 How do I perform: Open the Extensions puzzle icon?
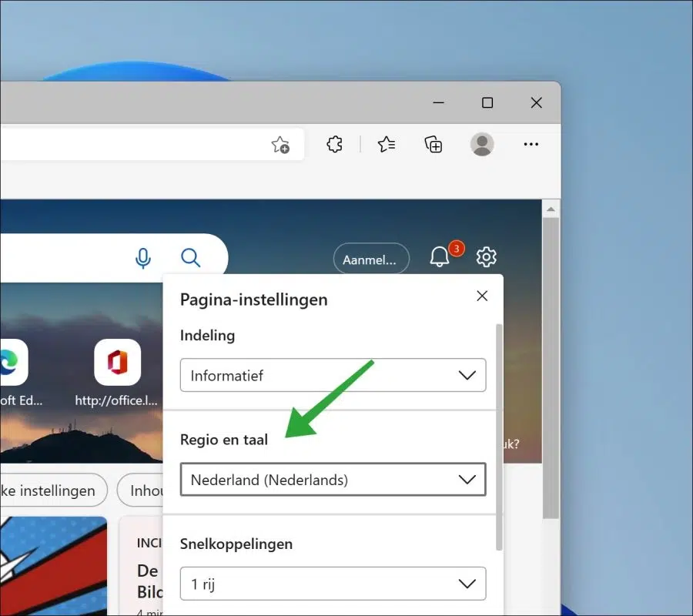click(x=335, y=144)
